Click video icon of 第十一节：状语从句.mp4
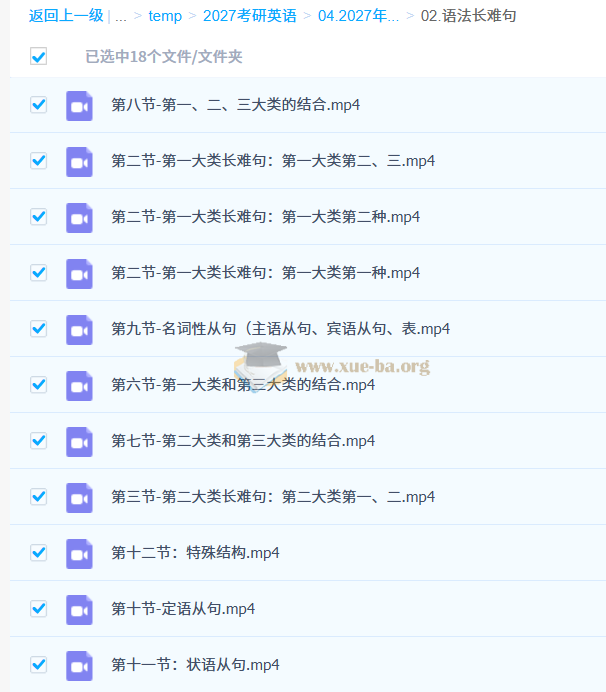 point(79,665)
